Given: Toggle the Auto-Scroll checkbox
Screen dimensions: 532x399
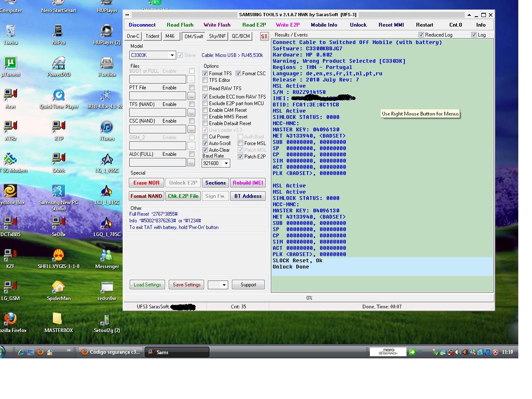Looking at the screenshot, I should coord(205,143).
